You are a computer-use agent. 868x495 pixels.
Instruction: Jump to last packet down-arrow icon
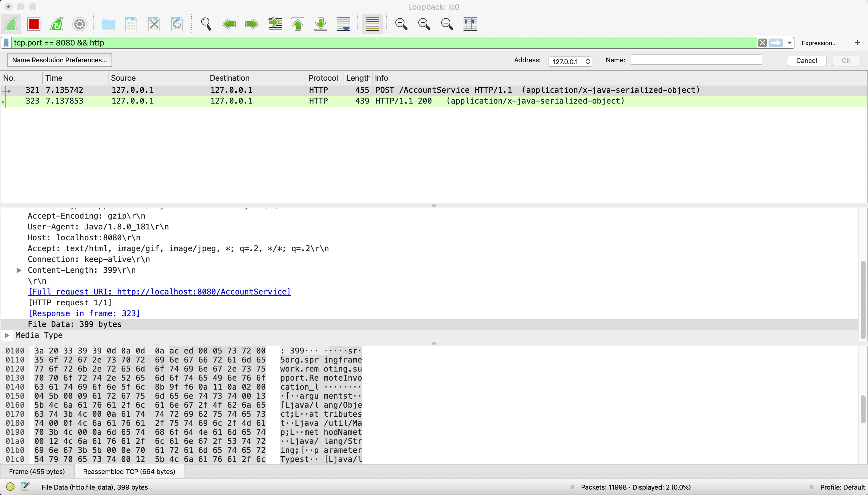pos(320,24)
